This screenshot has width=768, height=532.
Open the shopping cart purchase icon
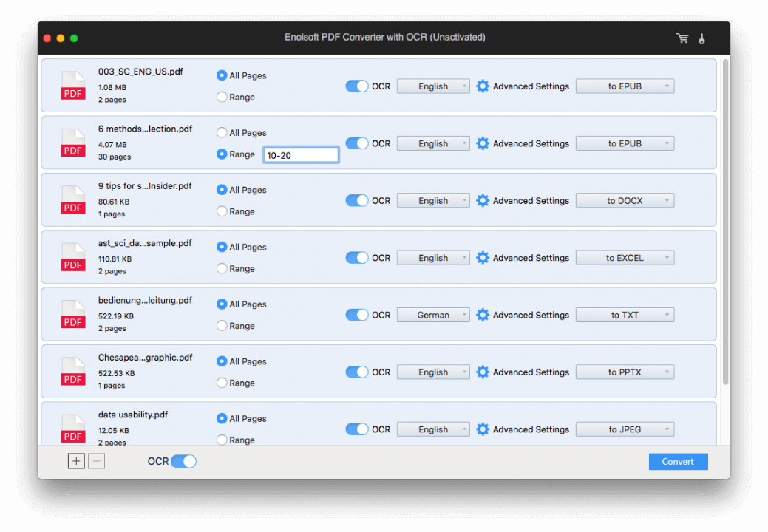[682, 38]
